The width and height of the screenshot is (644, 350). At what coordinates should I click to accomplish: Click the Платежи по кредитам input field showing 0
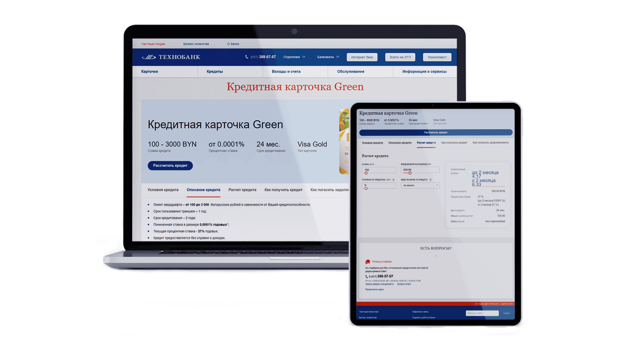click(379, 185)
